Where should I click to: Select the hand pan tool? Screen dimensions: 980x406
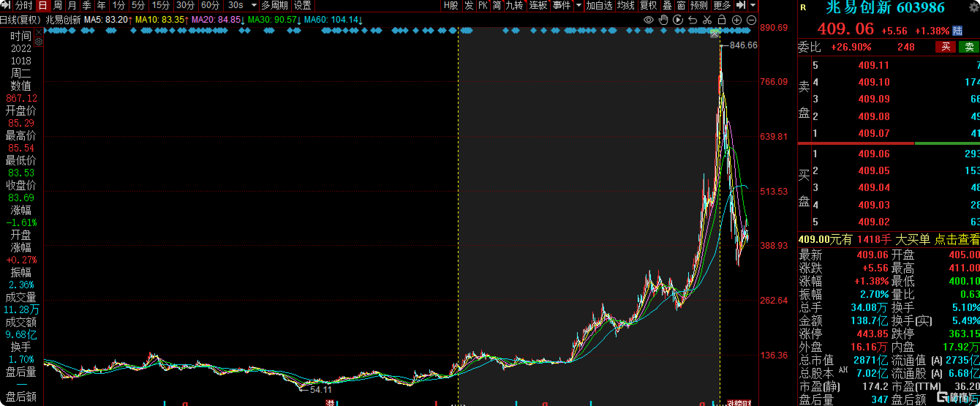click(663, 20)
